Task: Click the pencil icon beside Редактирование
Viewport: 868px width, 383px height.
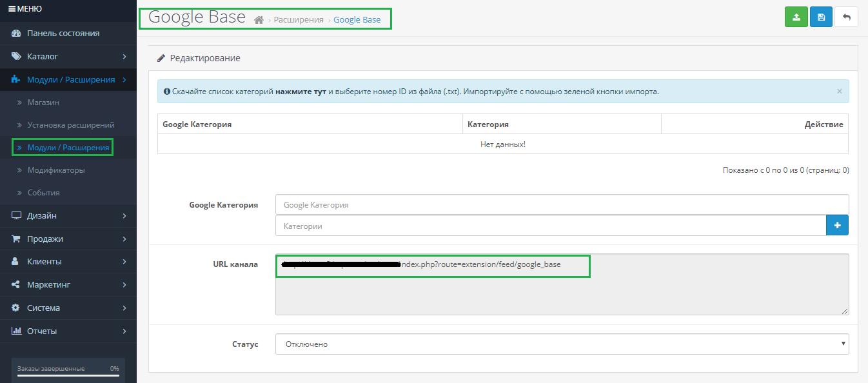Action: (x=161, y=58)
